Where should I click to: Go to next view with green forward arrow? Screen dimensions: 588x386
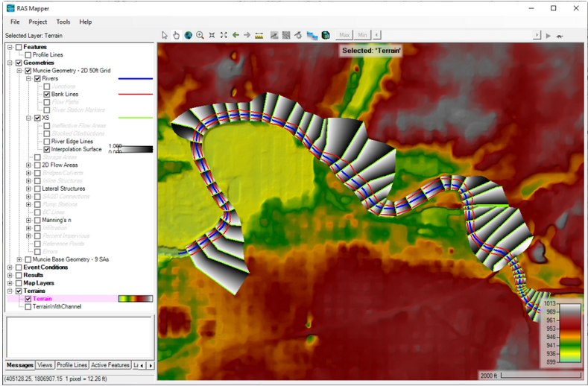tap(247, 35)
